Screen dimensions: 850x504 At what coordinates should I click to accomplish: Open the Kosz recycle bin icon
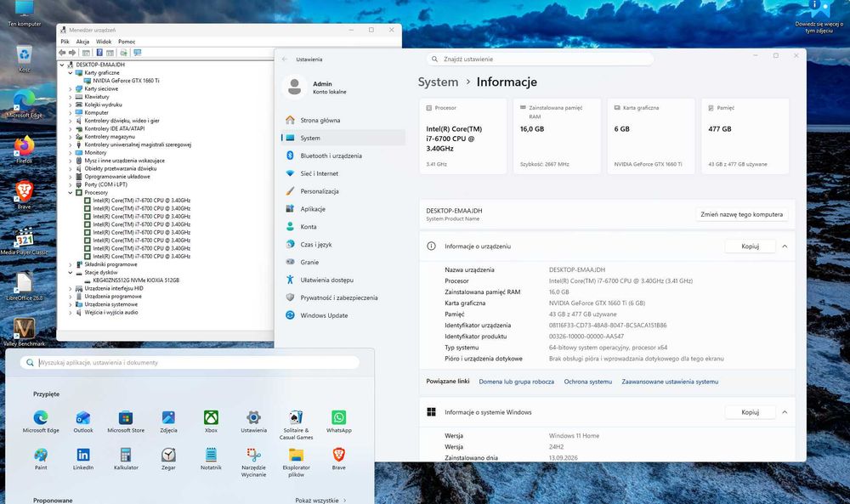24,59
